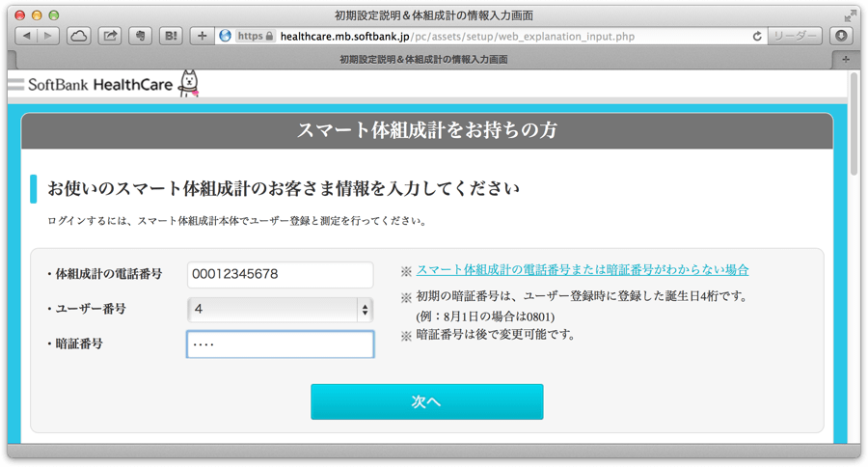The image size is (868, 467).
Task: Click the Evernote elephant clipper icon
Action: (x=141, y=36)
